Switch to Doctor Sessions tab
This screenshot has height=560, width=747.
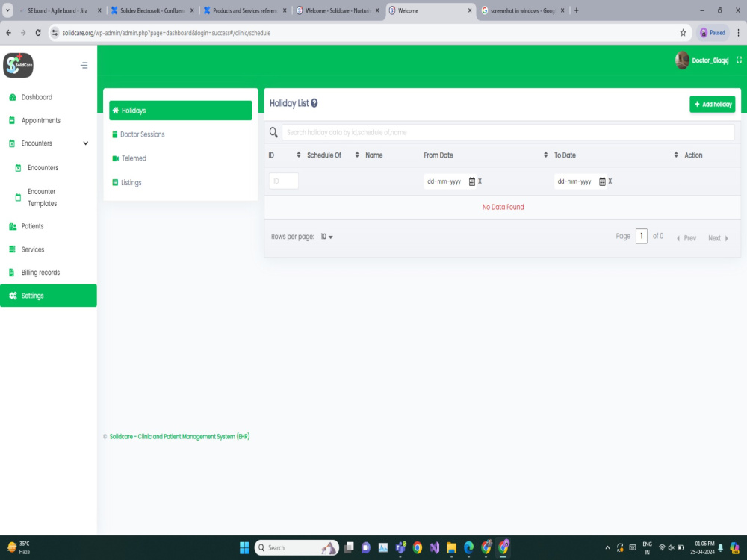coord(142,134)
